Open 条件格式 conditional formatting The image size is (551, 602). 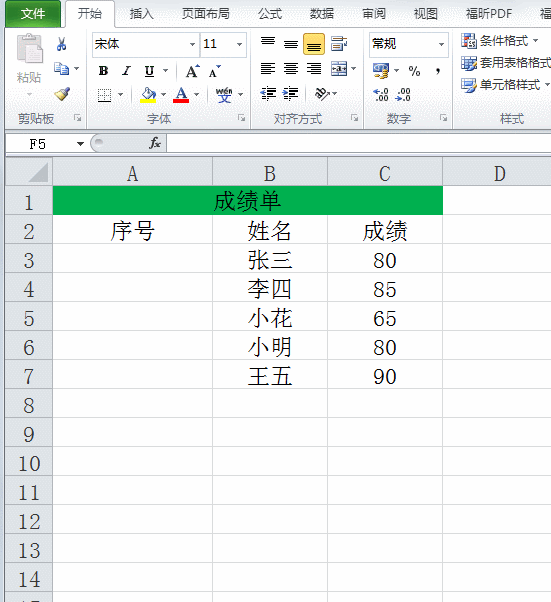click(x=500, y=40)
